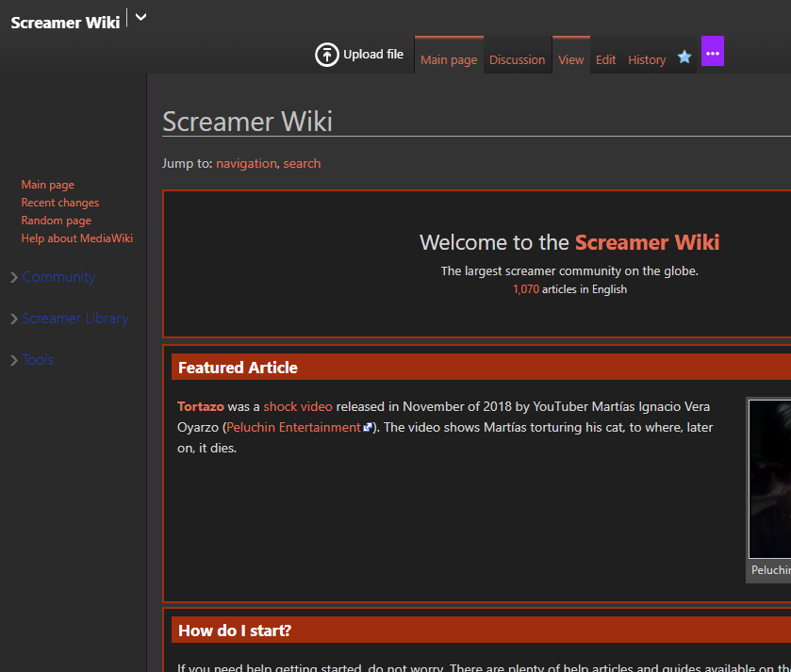Open Random page link
This screenshot has height=672, width=791.
pos(56,221)
